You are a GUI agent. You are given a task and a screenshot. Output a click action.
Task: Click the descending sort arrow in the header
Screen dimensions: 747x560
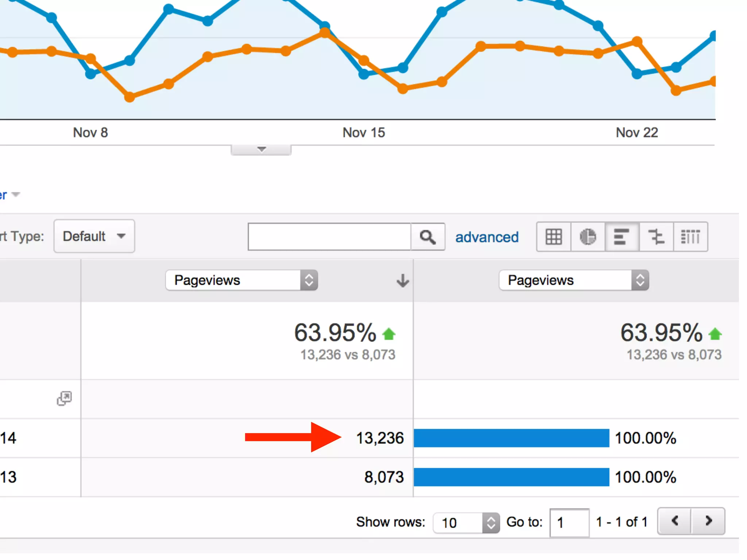[x=403, y=280]
